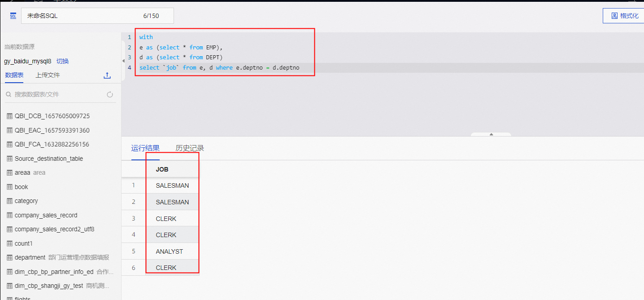
Task: Click the JOB column header
Action: pos(162,169)
